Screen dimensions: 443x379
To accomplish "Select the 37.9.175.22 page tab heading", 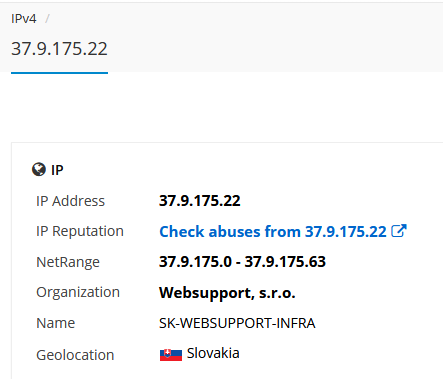I will click(59, 49).
